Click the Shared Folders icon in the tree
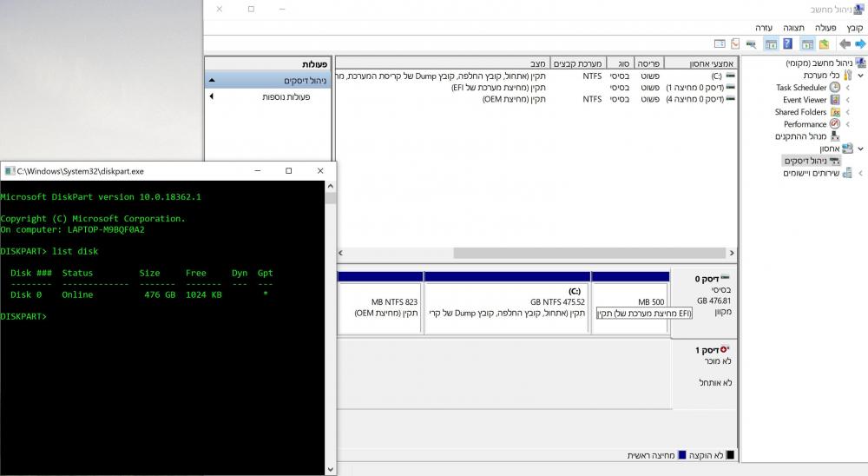This screenshot has height=476, width=868. point(835,112)
